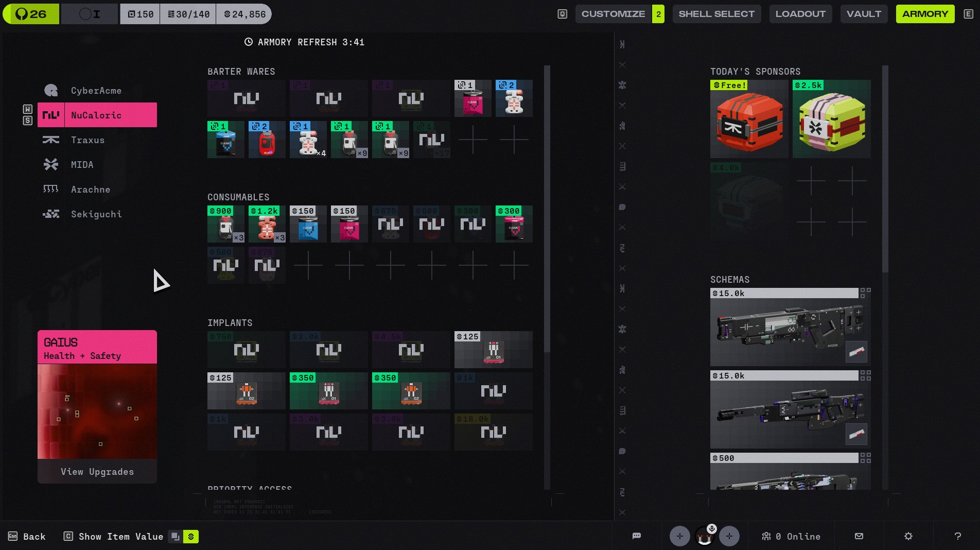
Task: Expand the second 15.0k schema grid
Action: click(865, 375)
